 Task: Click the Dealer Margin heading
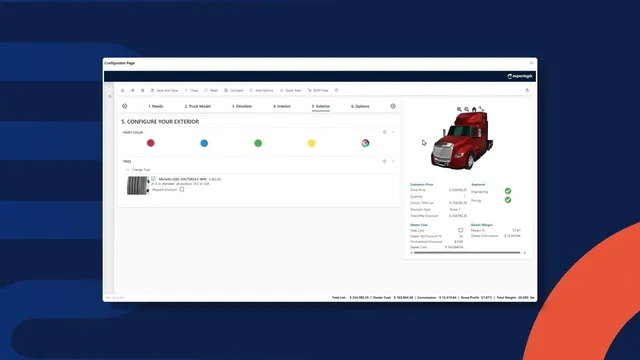pos(482,225)
